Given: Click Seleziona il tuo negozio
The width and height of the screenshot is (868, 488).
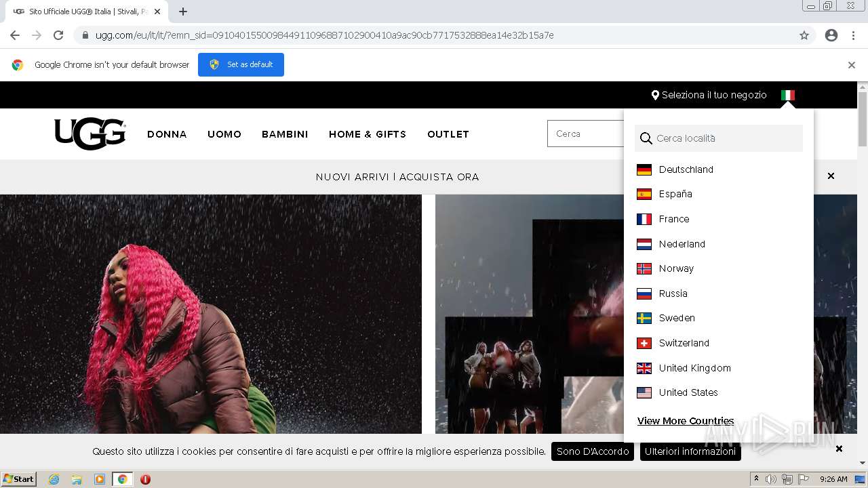Looking at the screenshot, I should [x=714, y=95].
